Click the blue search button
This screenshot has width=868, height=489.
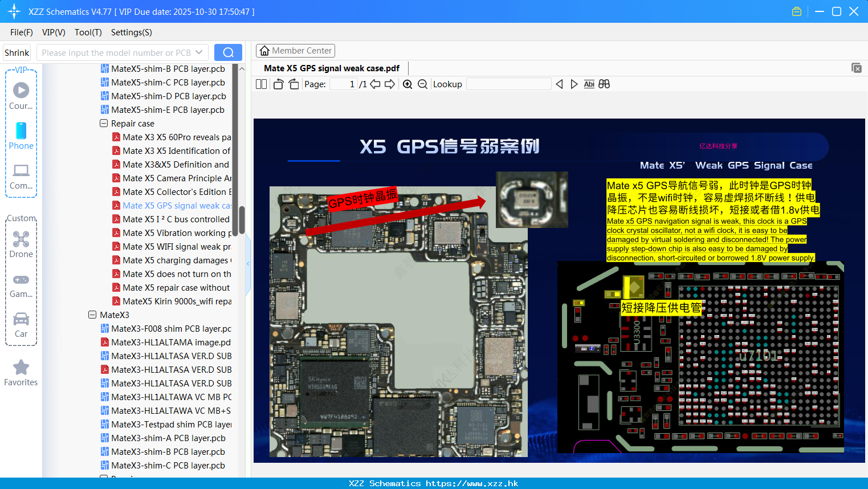tap(228, 52)
